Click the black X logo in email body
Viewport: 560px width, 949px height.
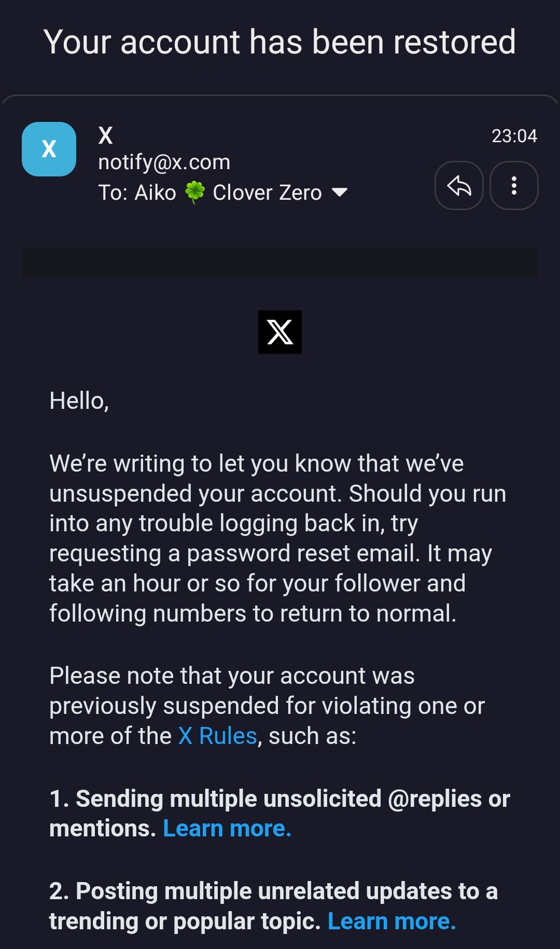[280, 332]
